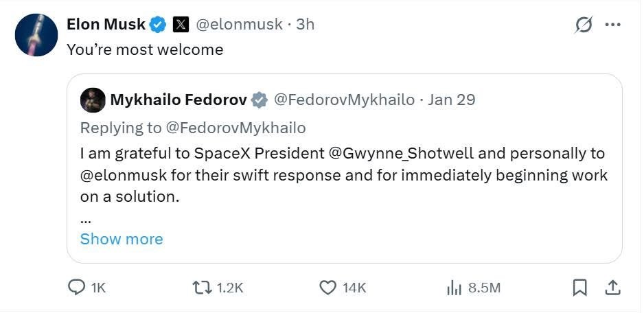Open Elon Musk's profile avatar
This screenshot has height=313, width=644.
(36, 35)
